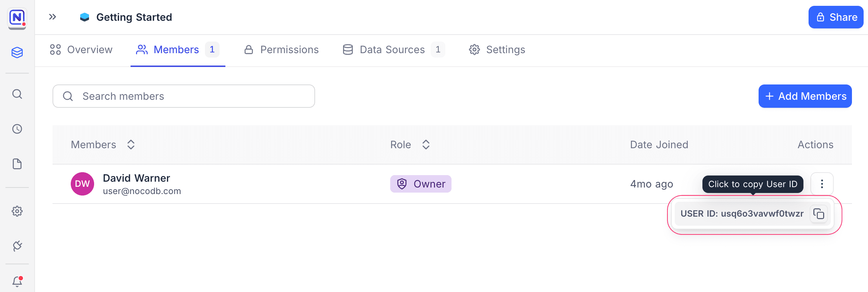Screen dimensions: 868x292
Task: Expand the sidebar with double chevron
Action: 53,17
